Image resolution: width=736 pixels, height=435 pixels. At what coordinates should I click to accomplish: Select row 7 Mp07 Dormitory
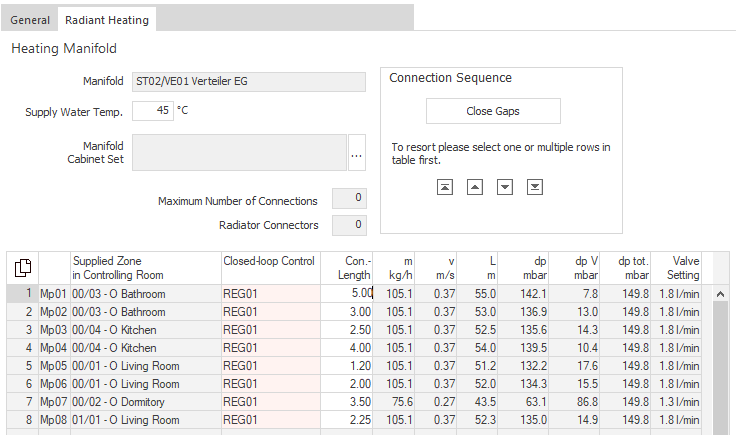coord(354,402)
